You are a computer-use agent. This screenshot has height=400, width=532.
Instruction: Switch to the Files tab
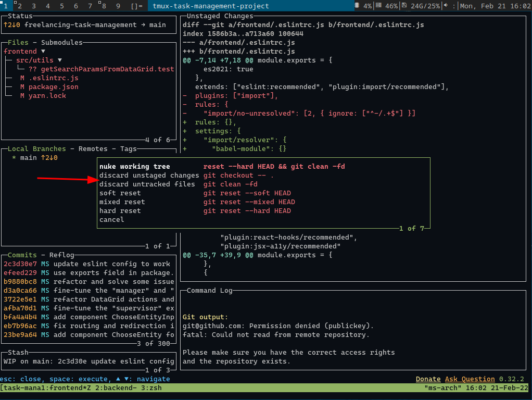click(18, 42)
